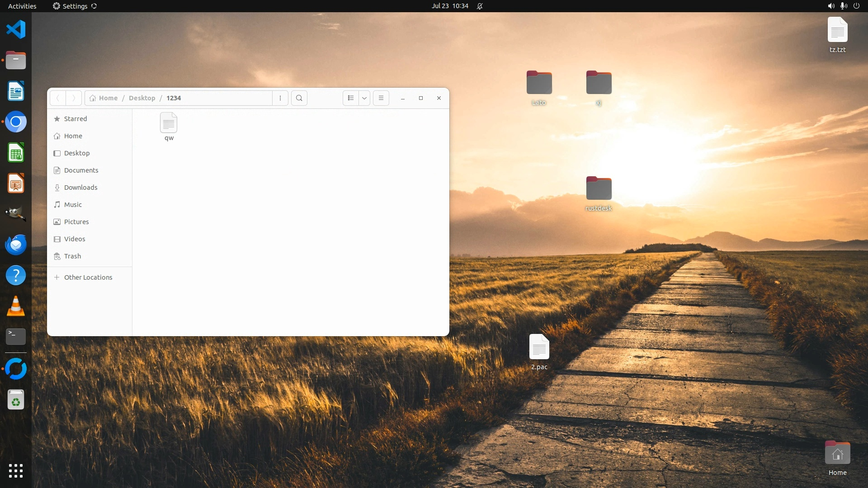Toggle the notifications bell in top bar
This screenshot has height=488, width=868.
[480, 6]
